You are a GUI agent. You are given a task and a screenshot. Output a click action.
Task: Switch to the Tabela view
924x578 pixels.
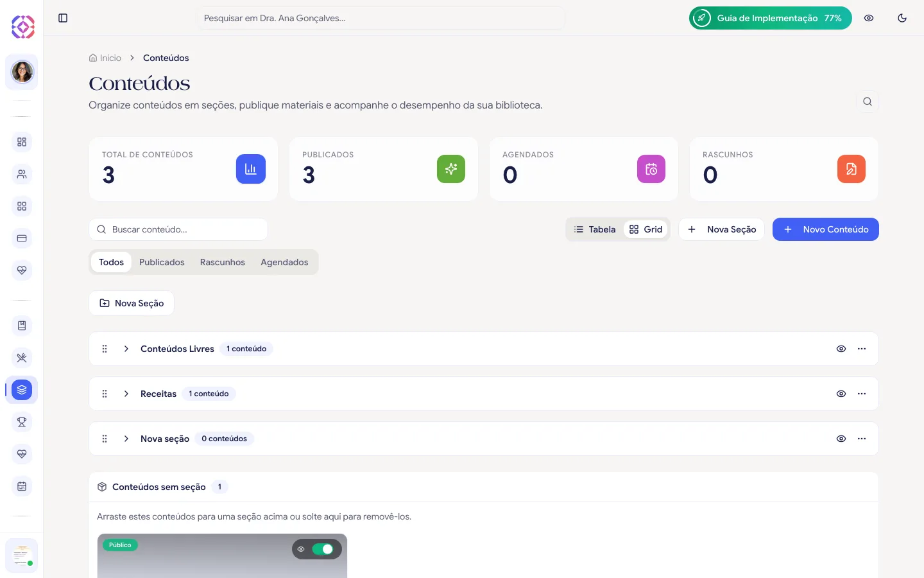(x=595, y=229)
